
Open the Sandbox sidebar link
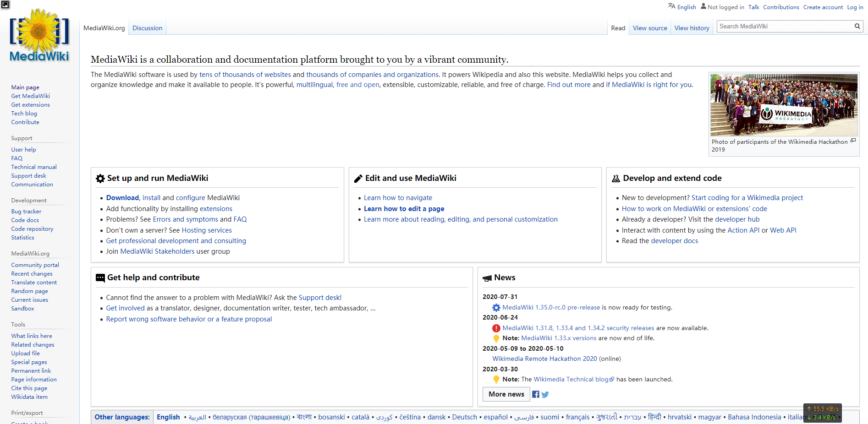(x=23, y=309)
